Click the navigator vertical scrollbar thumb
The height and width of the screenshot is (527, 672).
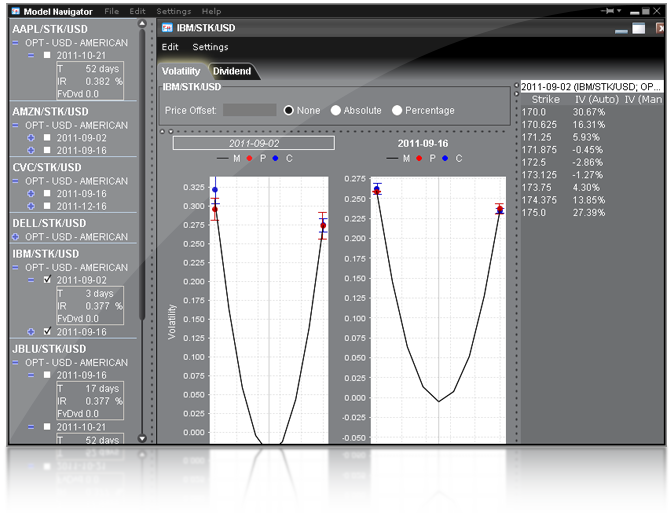tap(142, 176)
